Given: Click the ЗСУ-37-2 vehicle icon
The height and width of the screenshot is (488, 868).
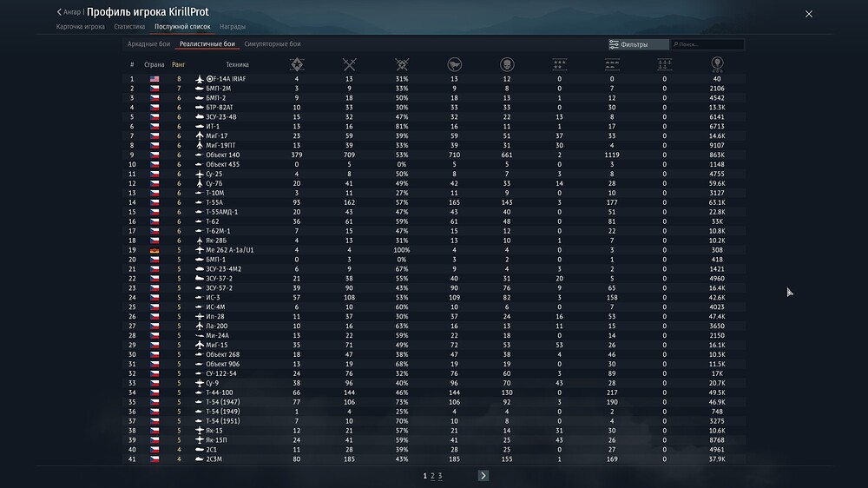Looking at the screenshot, I should 200,279.
